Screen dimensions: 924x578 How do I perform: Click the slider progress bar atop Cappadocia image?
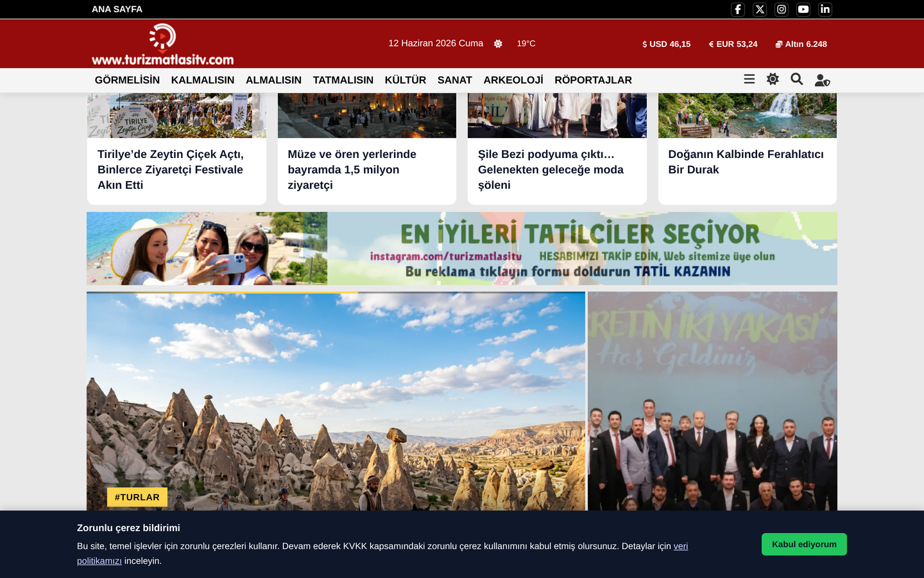click(336, 293)
